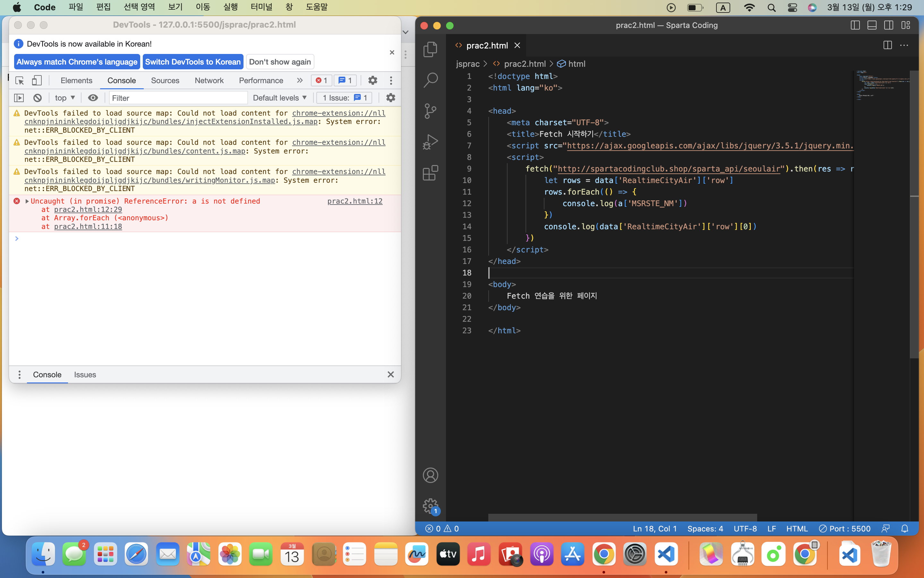Screen dimensions: 924x578
Task: Open editor More Actions ellipsis
Action: point(904,45)
